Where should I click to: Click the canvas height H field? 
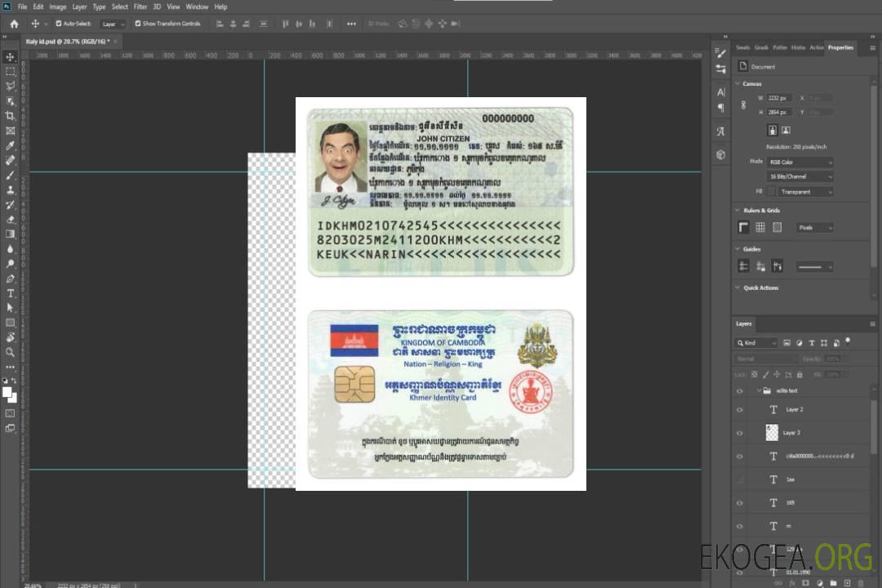point(780,113)
